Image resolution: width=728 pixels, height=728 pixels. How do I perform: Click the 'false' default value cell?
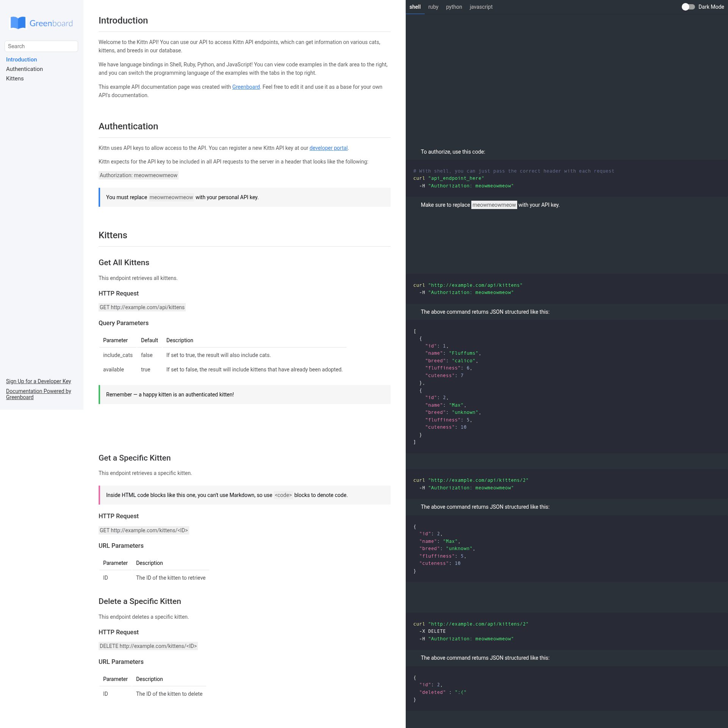pyautogui.click(x=149, y=355)
